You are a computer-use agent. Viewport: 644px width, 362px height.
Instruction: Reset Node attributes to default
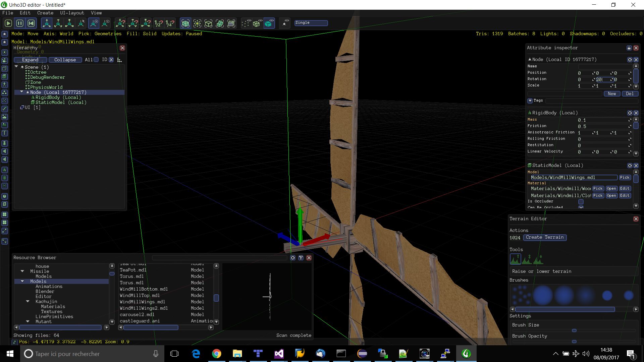pyautogui.click(x=630, y=60)
